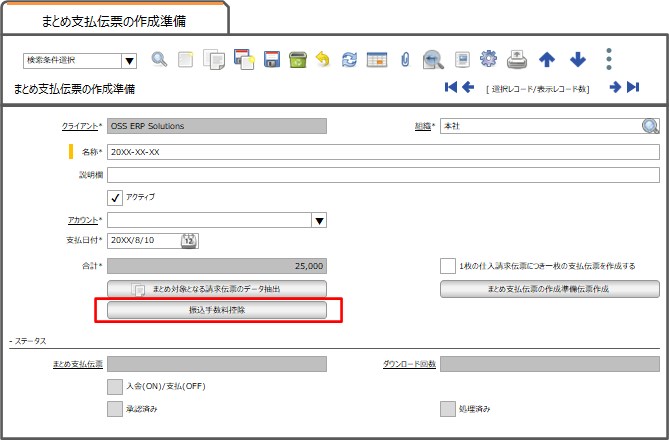Click the 組織 label link
This screenshot has width=669, height=440.
[423, 126]
